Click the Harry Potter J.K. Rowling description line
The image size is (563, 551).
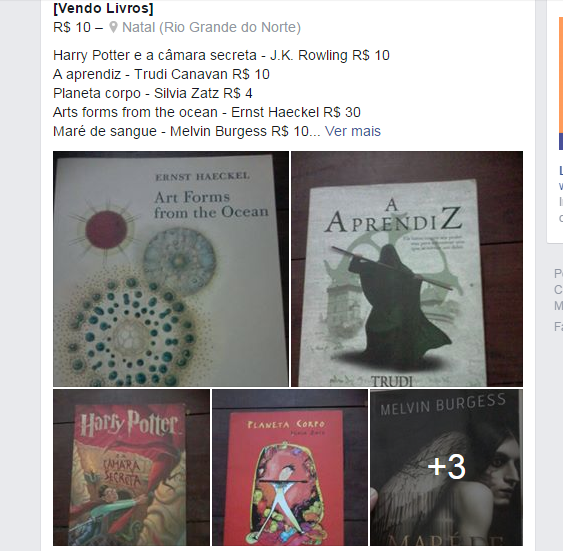[x=221, y=55]
